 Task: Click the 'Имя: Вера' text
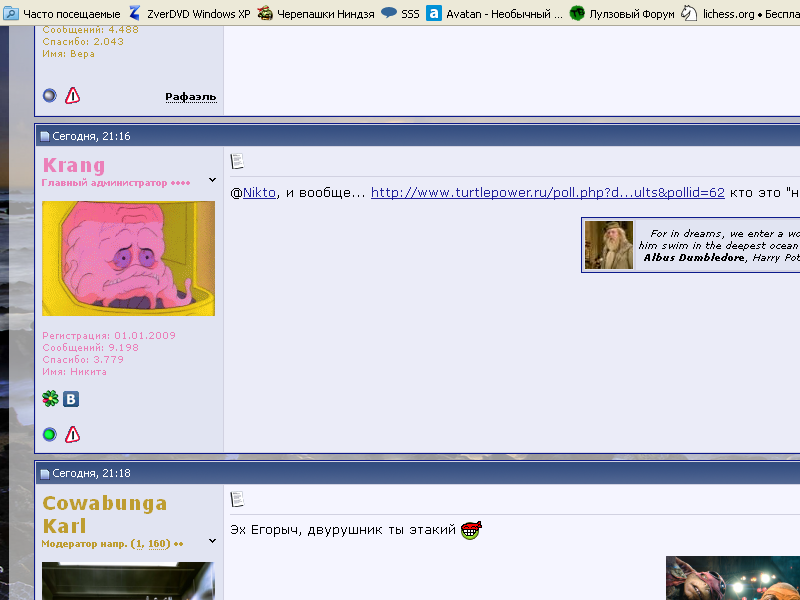tap(68, 54)
